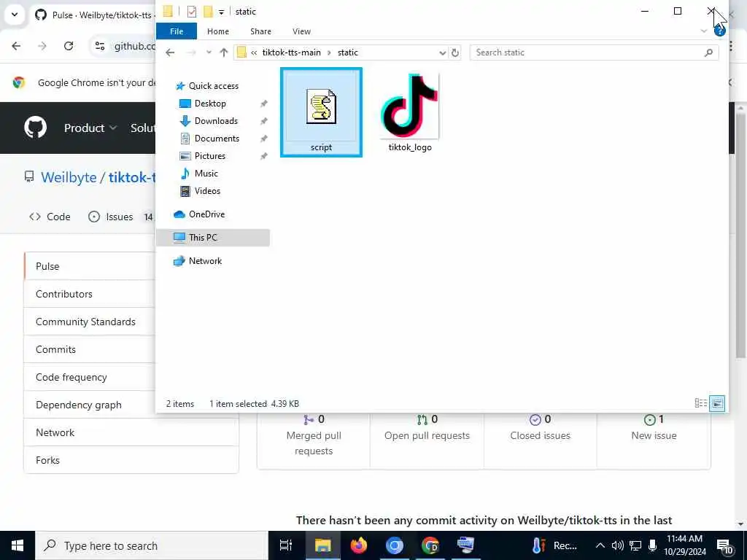Click the properties quick access toolbar icon

tap(192, 12)
